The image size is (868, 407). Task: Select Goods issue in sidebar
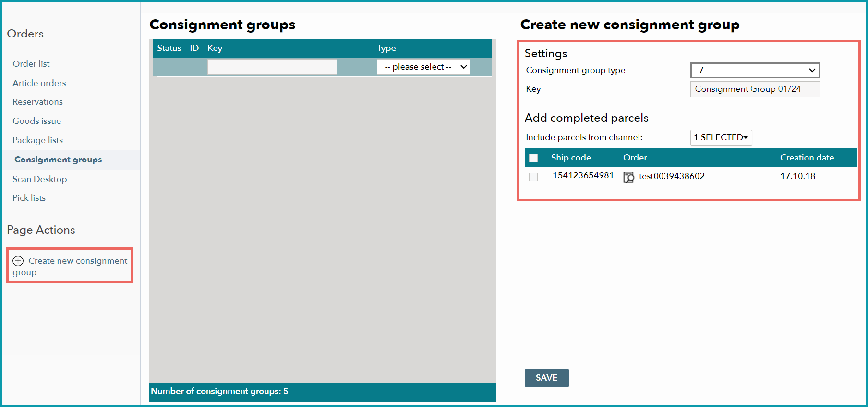click(37, 121)
